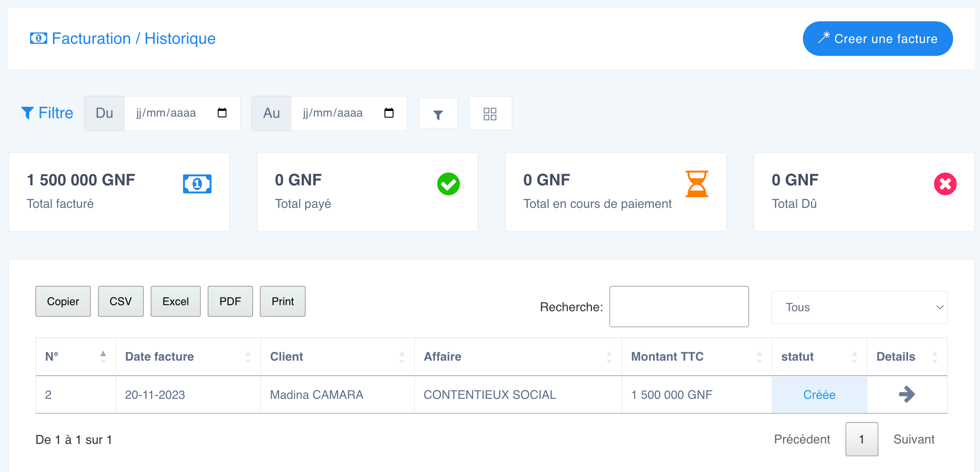This screenshot has height=472, width=980.
Task: Click the funnel filter apply button
Action: click(x=438, y=114)
